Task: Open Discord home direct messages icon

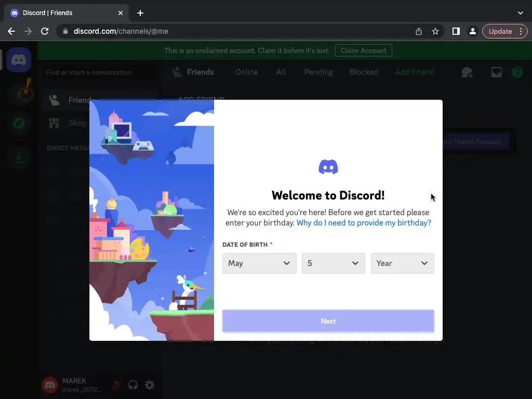Action: tap(19, 60)
